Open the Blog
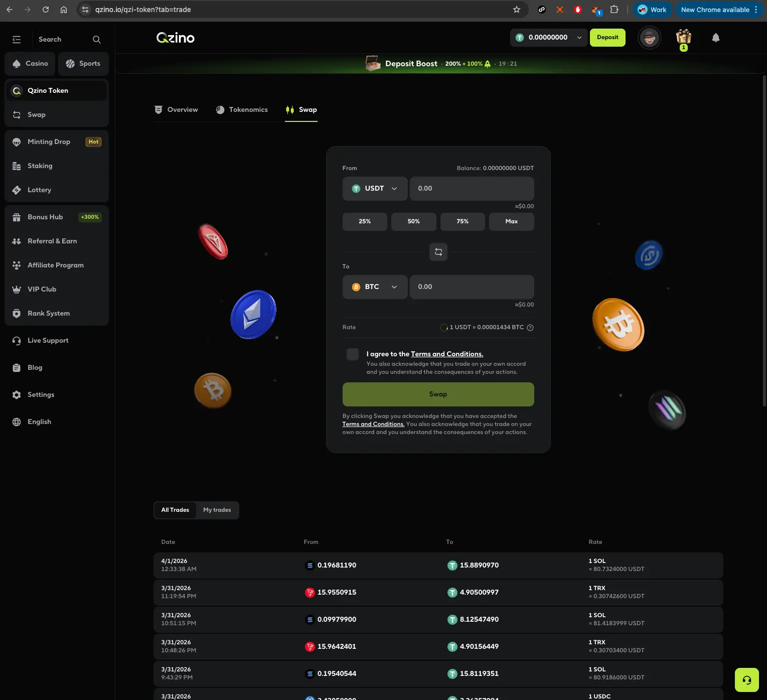 pyautogui.click(x=57, y=368)
